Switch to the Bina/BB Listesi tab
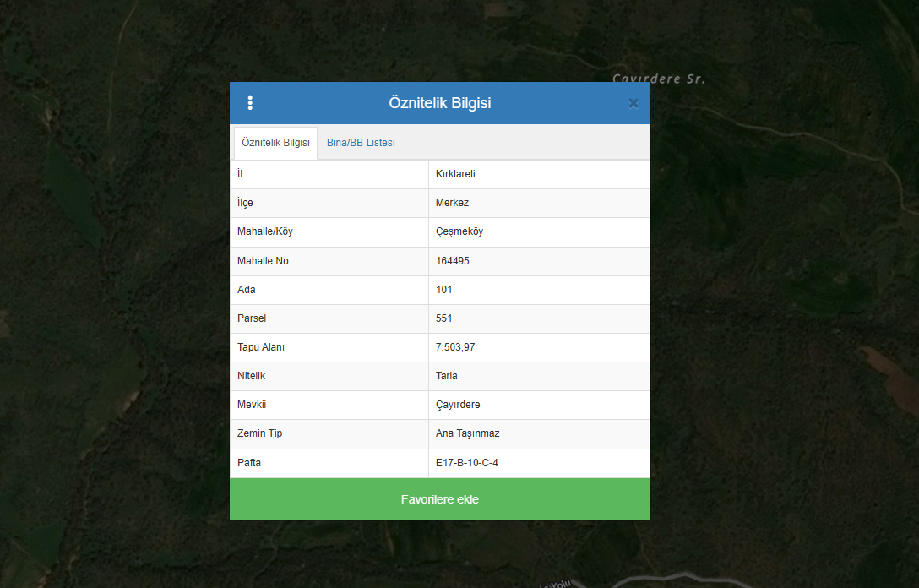The height and width of the screenshot is (588, 919). point(361,143)
